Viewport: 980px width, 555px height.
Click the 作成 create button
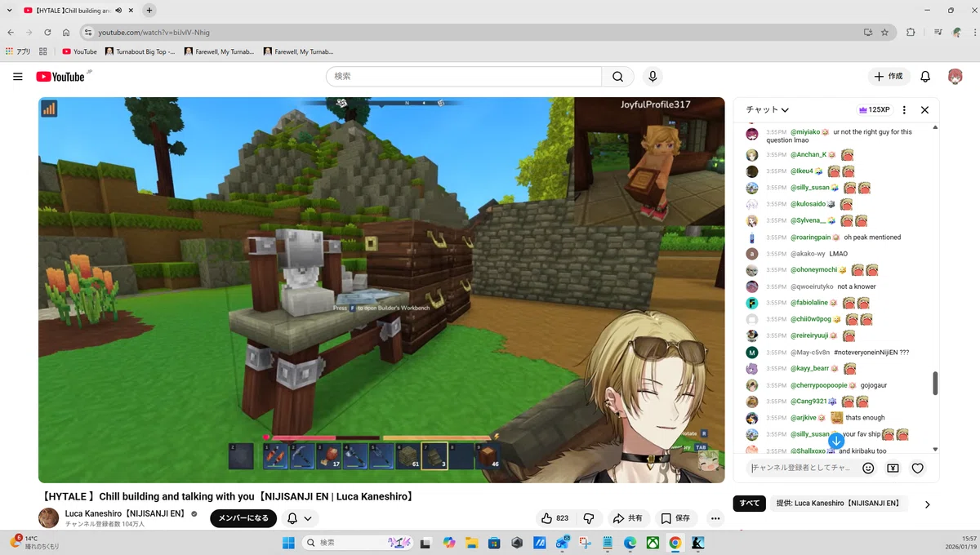click(889, 77)
